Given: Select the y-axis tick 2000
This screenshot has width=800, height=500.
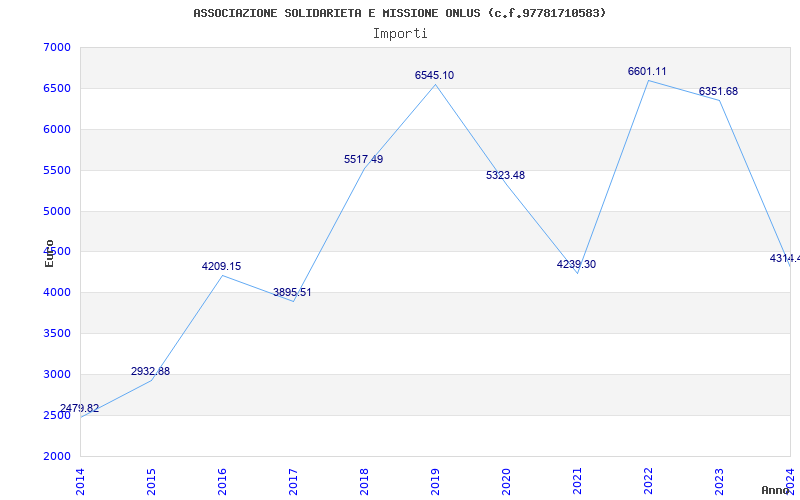Looking at the screenshot, I should click(57, 456).
